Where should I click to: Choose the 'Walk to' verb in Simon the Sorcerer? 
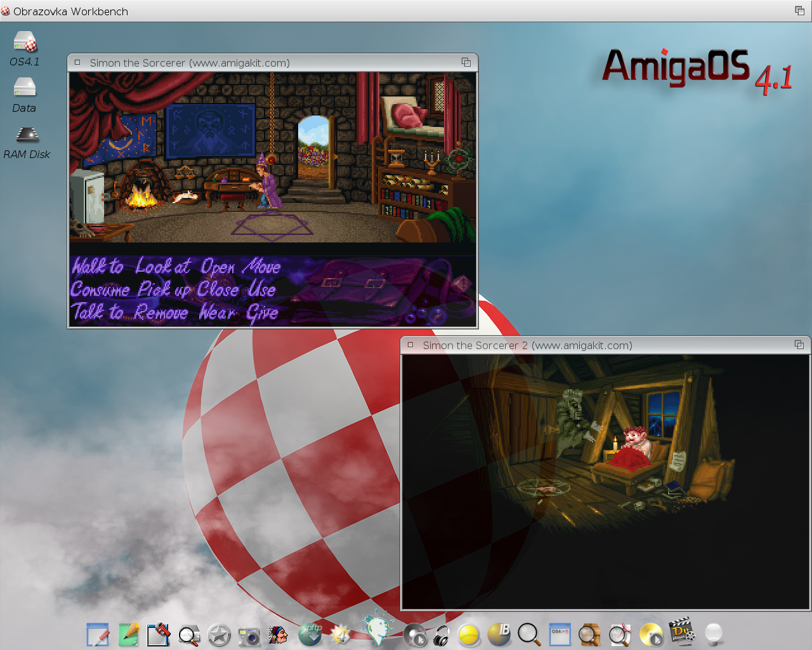click(97, 266)
